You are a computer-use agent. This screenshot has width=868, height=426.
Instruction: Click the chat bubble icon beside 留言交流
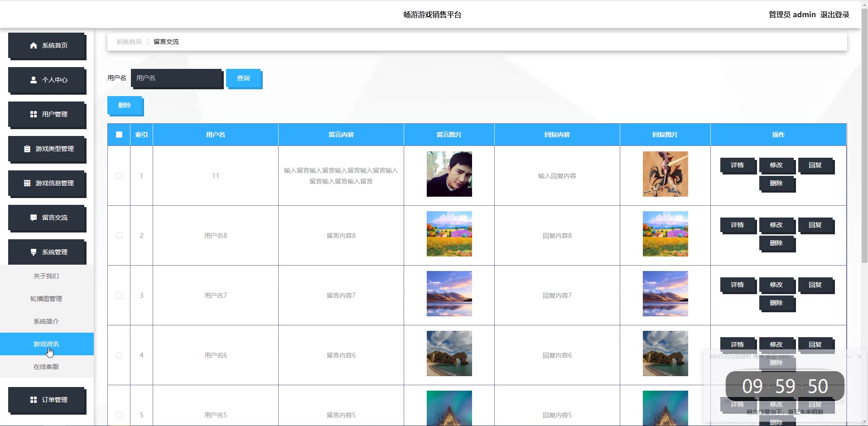(x=34, y=218)
